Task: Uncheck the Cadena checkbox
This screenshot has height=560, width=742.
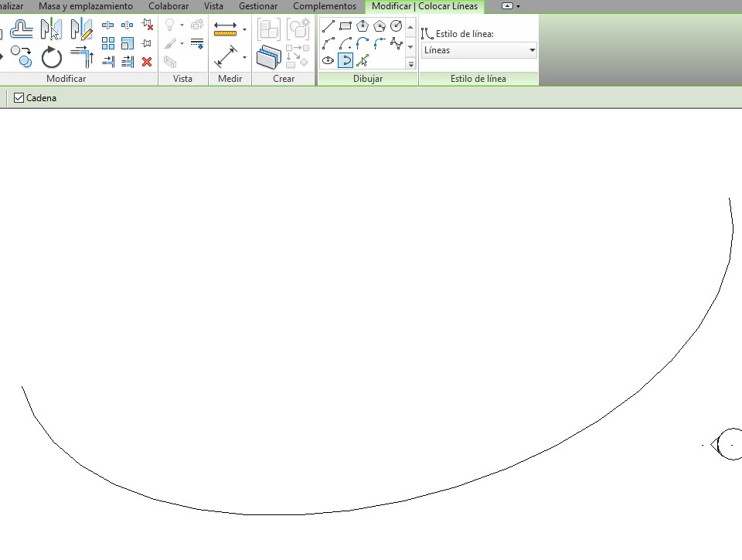Action: [x=19, y=98]
